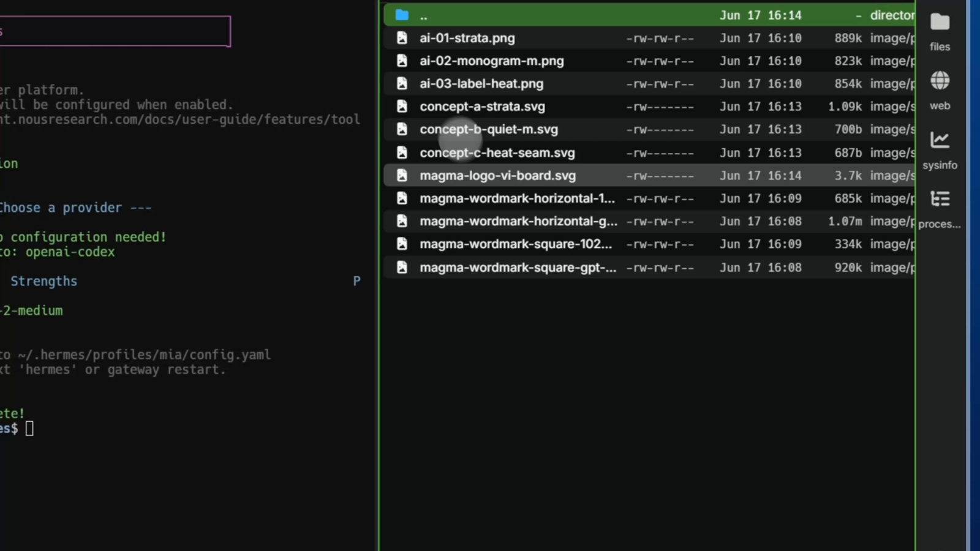Click 'openai-codex' text in the terminal
The height and width of the screenshot is (551, 980).
(70, 252)
